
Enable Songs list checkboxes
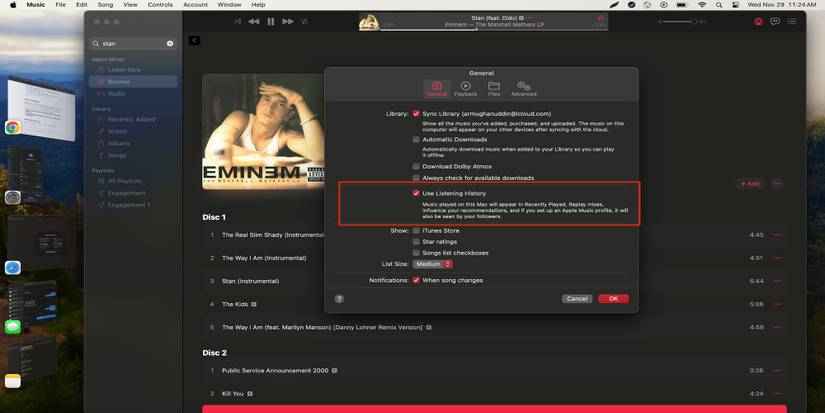416,253
